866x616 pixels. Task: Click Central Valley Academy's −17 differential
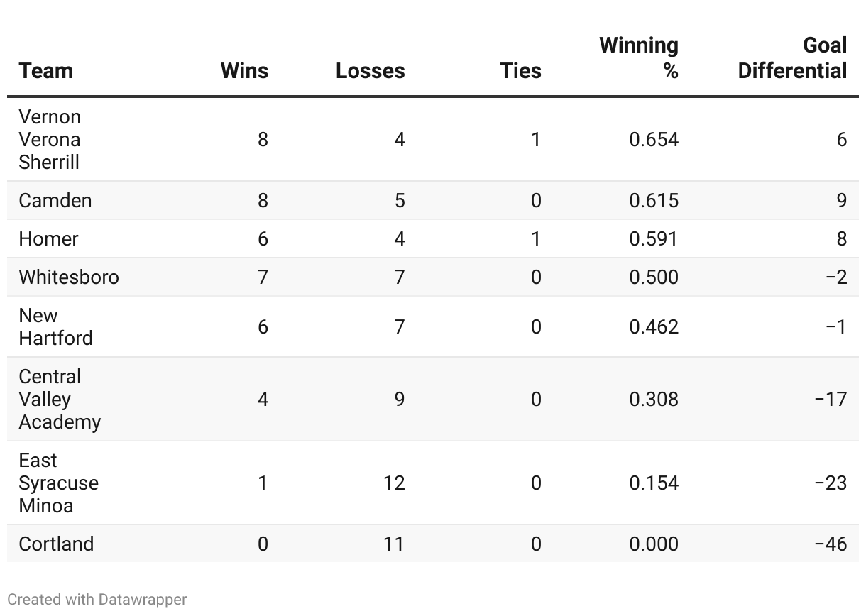pyautogui.click(x=831, y=400)
